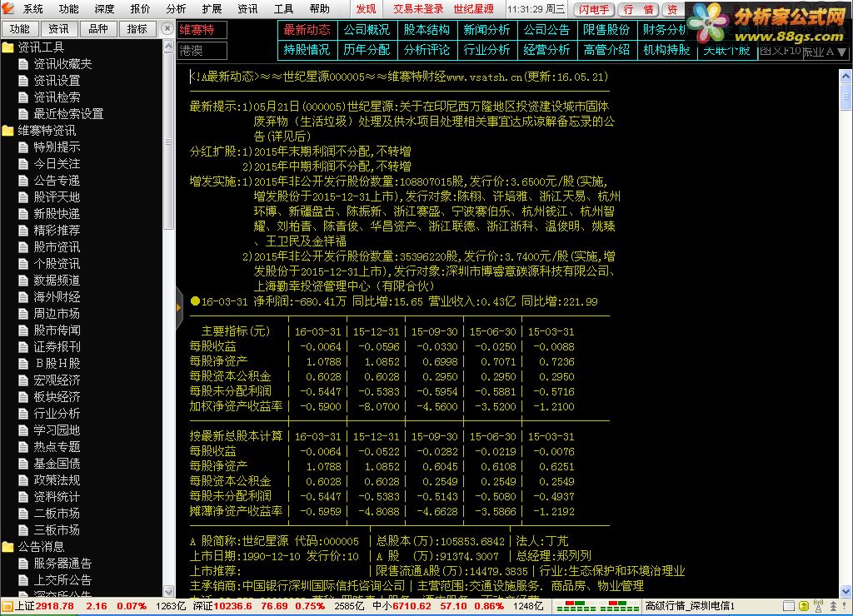
Task: Click the content scrollbar up arrow
Action: tap(846, 76)
